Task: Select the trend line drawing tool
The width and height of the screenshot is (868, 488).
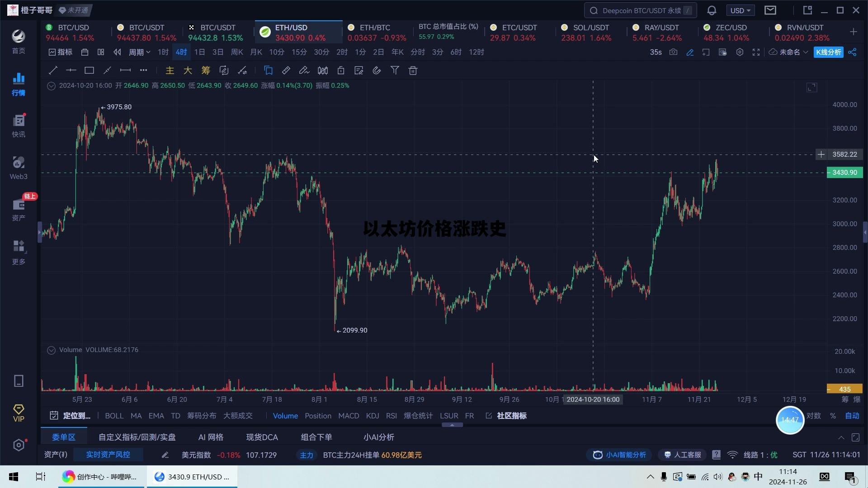Action: [x=53, y=70]
